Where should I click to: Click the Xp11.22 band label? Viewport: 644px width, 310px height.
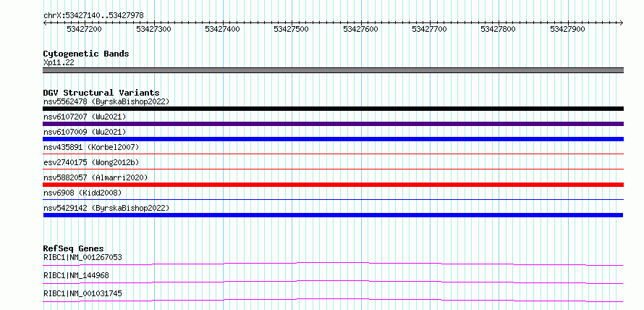[x=59, y=63]
